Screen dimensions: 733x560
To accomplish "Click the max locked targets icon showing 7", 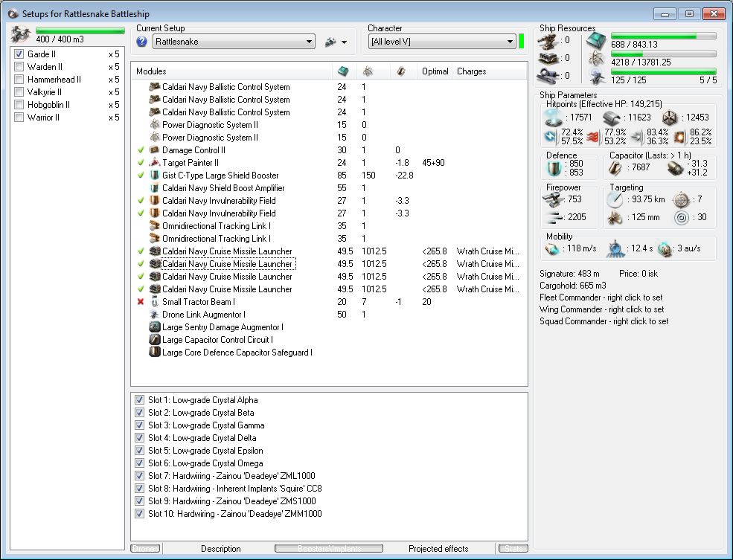I will click(x=681, y=200).
